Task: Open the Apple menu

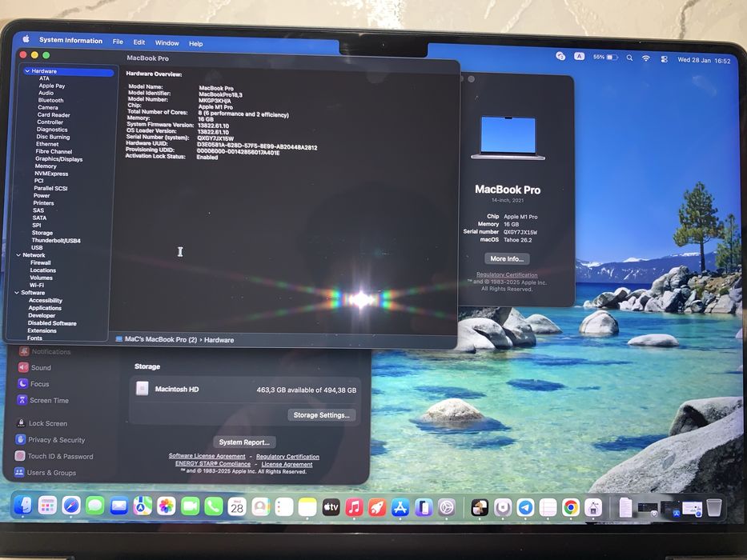Action: [x=26, y=38]
